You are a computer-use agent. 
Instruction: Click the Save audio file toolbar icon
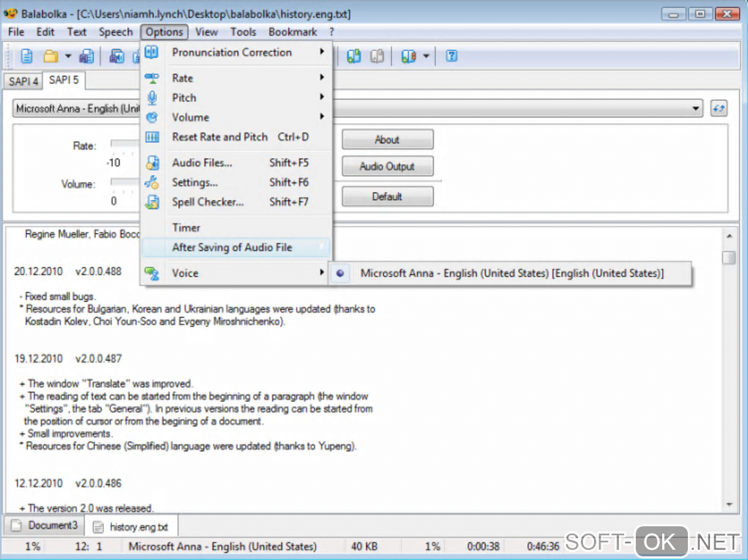[x=117, y=56]
